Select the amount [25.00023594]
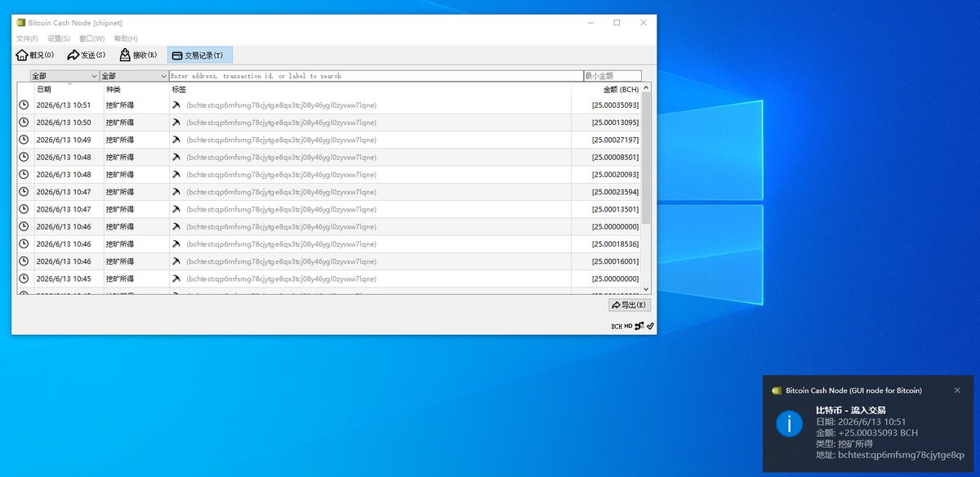Viewport: 980px width, 477px height. (615, 192)
